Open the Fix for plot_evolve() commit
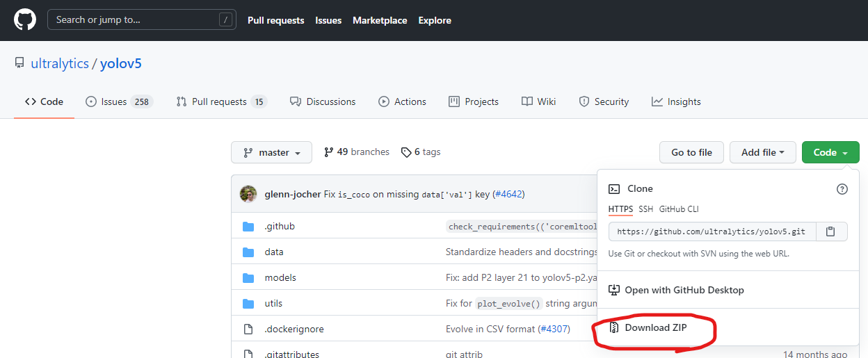This screenshot has width=868, height=358. (x=521, y=304)
